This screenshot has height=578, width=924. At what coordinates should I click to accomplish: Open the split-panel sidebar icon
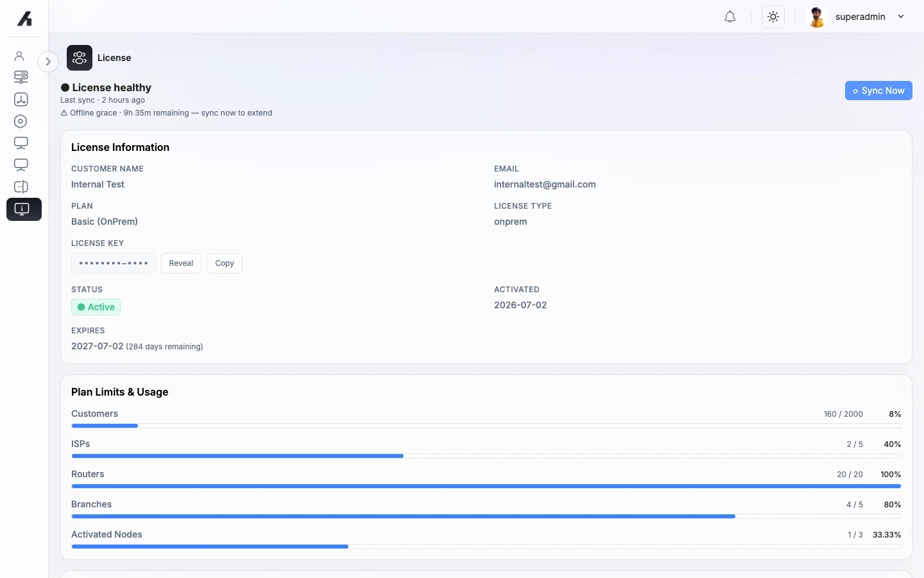click(x=21, y=187)
